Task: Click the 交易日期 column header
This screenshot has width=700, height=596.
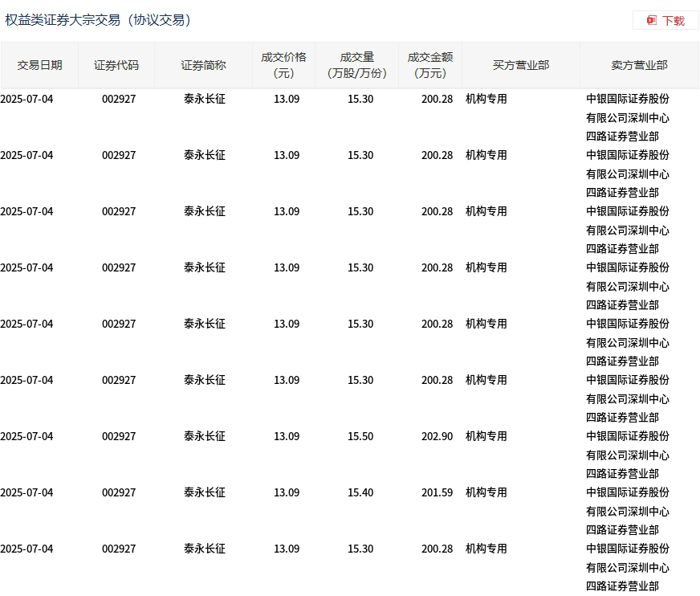Action: click(39, 65)
